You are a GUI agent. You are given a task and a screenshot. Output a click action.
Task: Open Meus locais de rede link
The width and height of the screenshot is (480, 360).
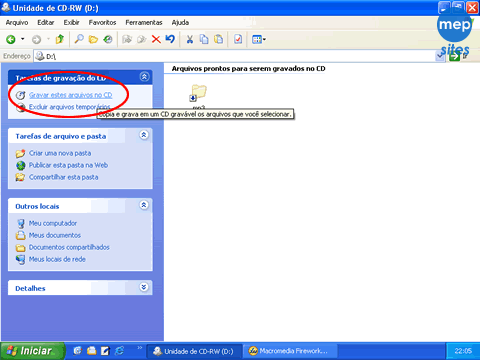[57, 259]
